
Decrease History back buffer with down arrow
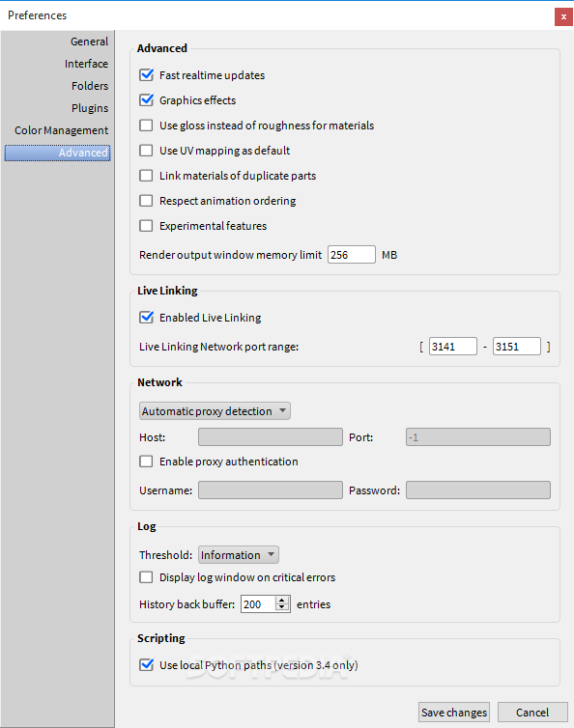(x=281, y=607)
